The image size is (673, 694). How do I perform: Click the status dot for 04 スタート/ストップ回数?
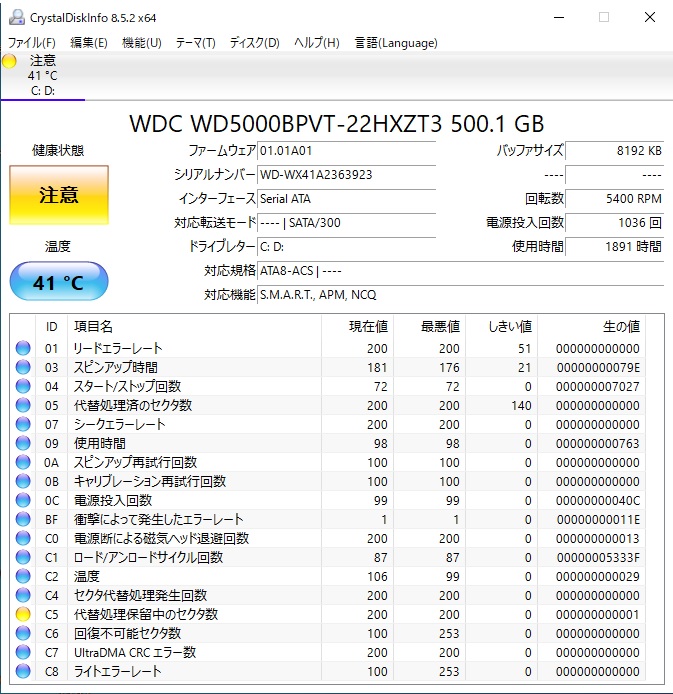coord(23,386)
